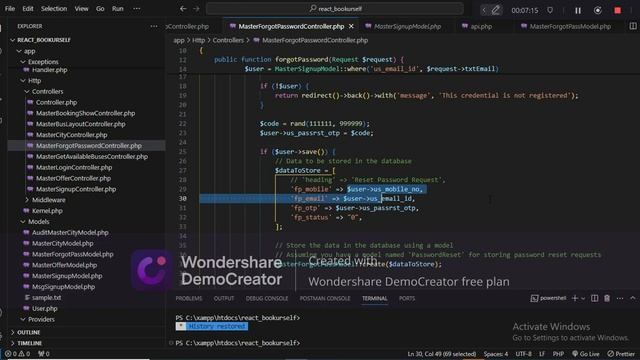Open Controller.php in explorer
The width and height of the screenshot is (640, 360).
[56, 102]
